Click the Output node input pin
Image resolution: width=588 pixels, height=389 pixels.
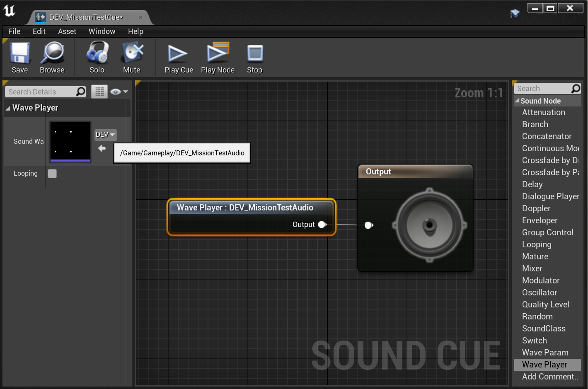point(369,225)
